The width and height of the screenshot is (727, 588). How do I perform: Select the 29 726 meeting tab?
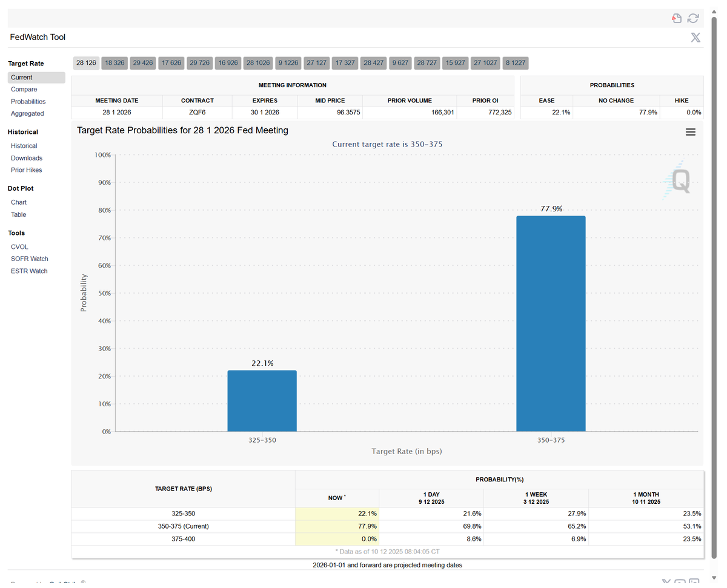tap(199, 63)
